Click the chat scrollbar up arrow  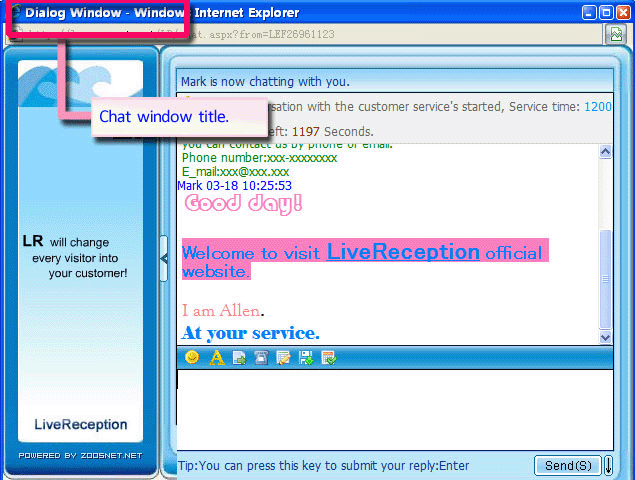[x=605, y=152]
